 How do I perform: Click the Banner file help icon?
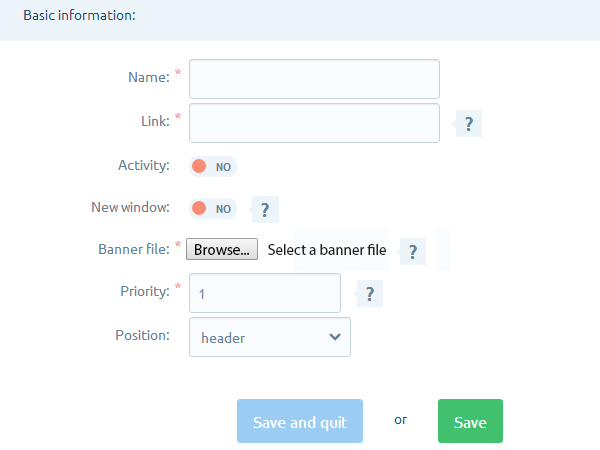pos(412,251)
